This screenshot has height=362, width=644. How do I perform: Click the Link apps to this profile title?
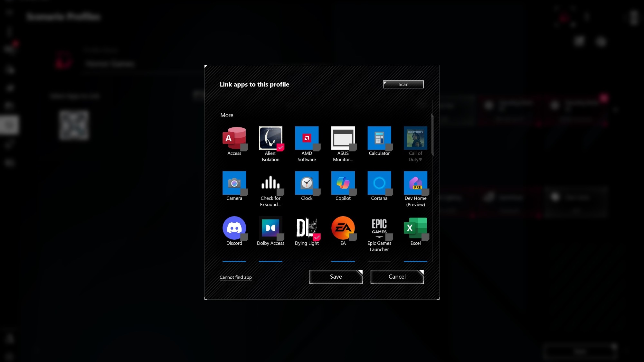[254, 84]
